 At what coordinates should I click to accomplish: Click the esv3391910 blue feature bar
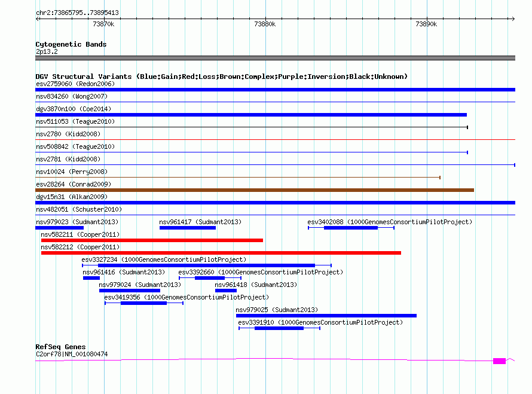pos(279,328)
